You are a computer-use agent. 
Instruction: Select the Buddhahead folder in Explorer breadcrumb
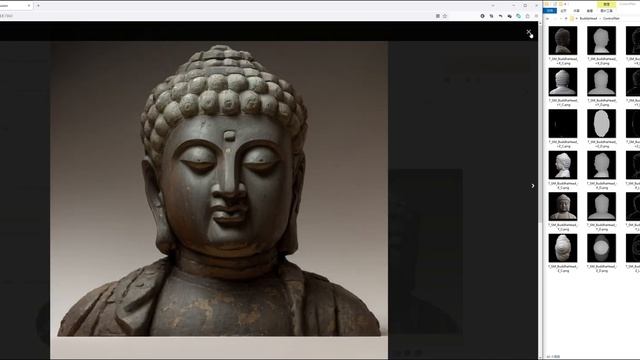click(588, 18)
